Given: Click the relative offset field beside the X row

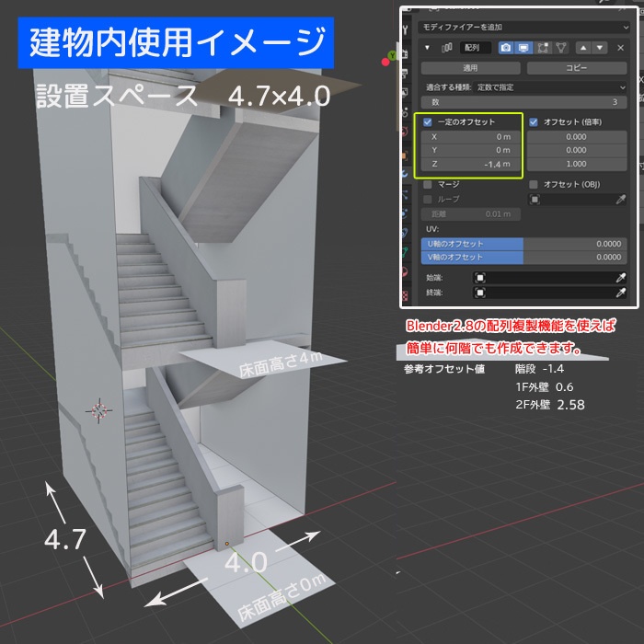Looking at the screenshot, I should point(577,137).
